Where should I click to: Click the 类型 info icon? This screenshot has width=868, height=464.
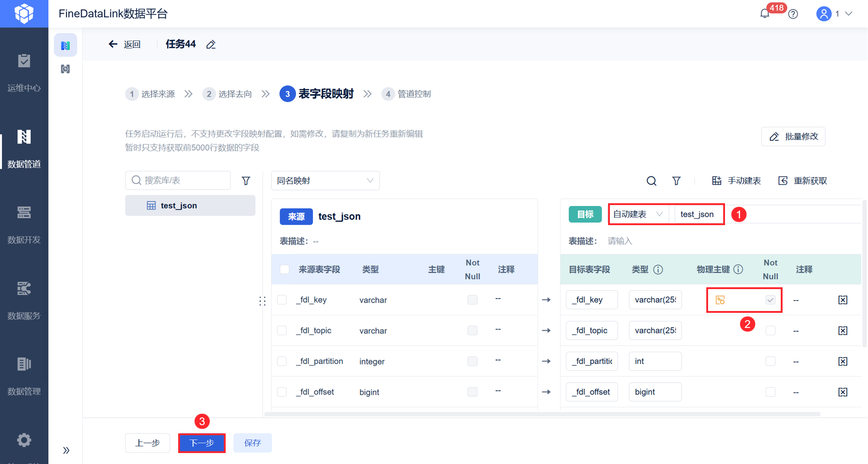[658, 269]
